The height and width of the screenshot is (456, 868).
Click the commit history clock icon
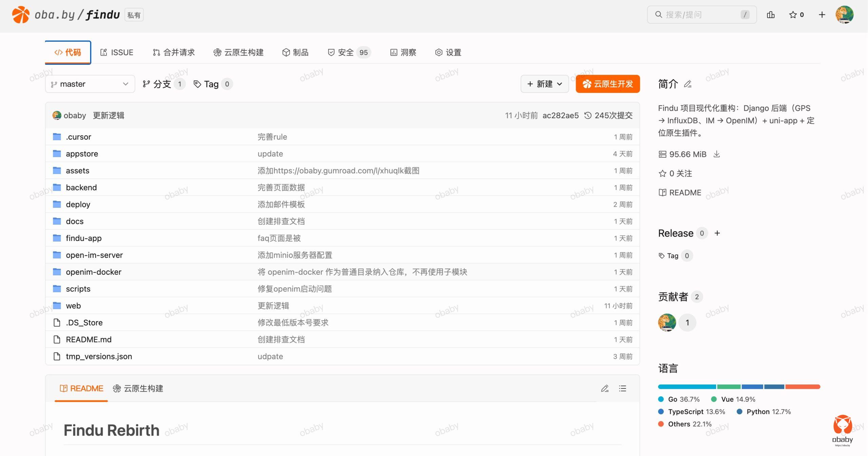click(x=588, y=116)
